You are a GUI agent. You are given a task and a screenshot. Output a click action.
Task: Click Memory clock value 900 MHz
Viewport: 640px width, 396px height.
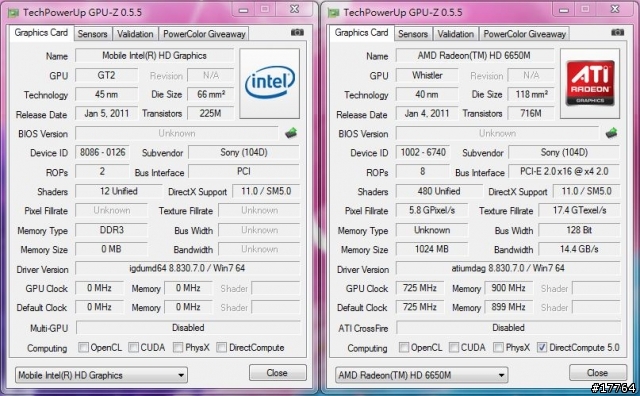pos(509,288)
